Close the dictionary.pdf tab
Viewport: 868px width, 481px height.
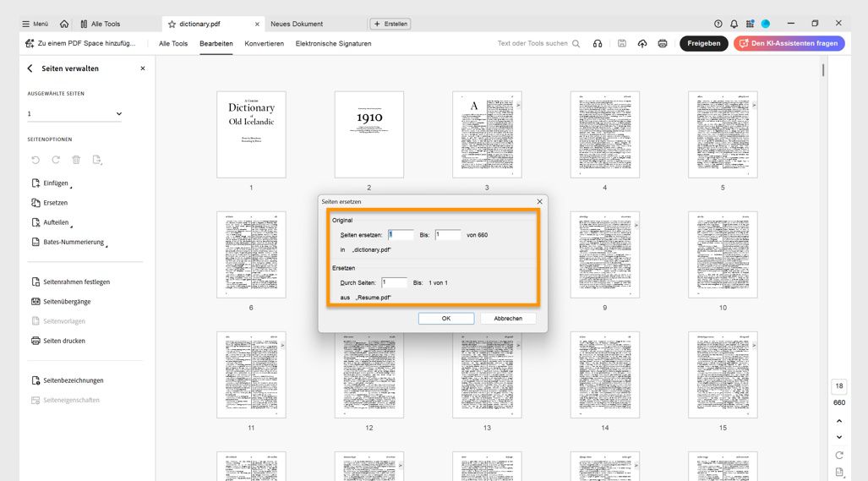[257, 24]
